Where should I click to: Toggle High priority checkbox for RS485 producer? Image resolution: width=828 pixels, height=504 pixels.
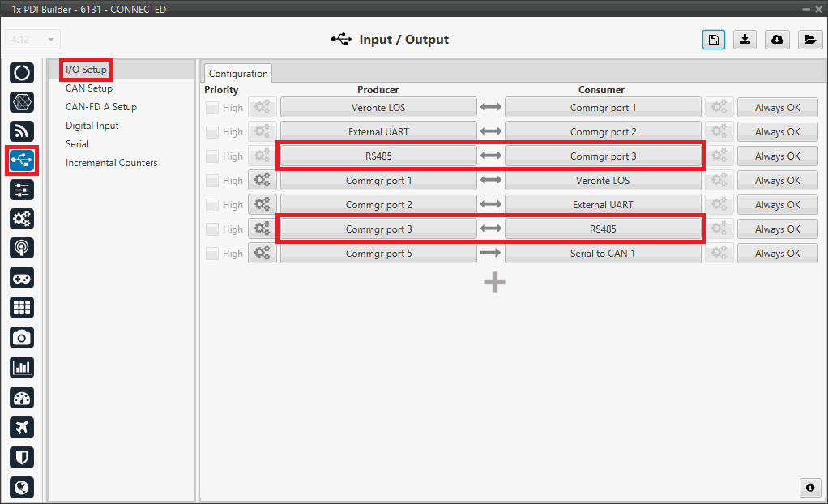(x=211, y=156)
